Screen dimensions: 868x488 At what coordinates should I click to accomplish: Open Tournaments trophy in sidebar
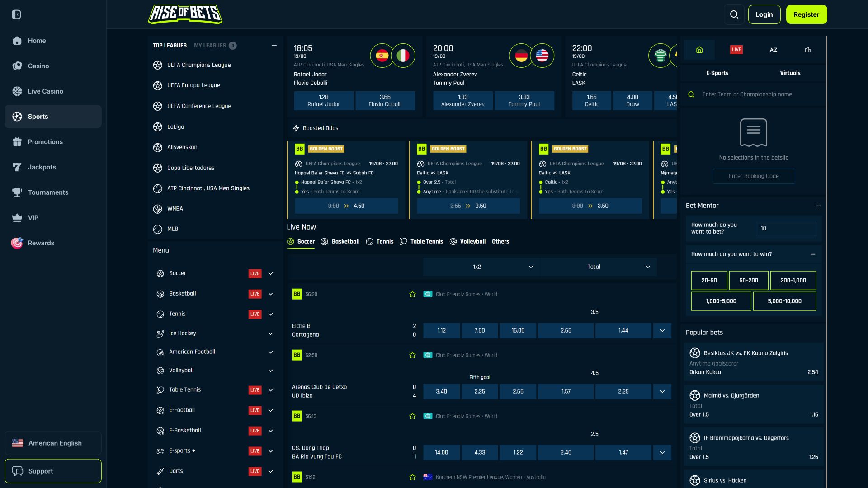pyautogui.click(x=53, y=192)
